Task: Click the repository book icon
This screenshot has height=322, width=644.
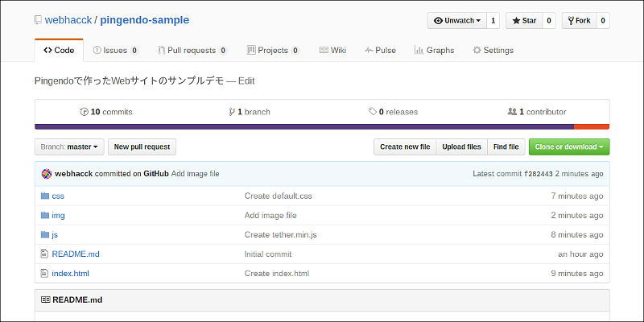Action: 39,20
